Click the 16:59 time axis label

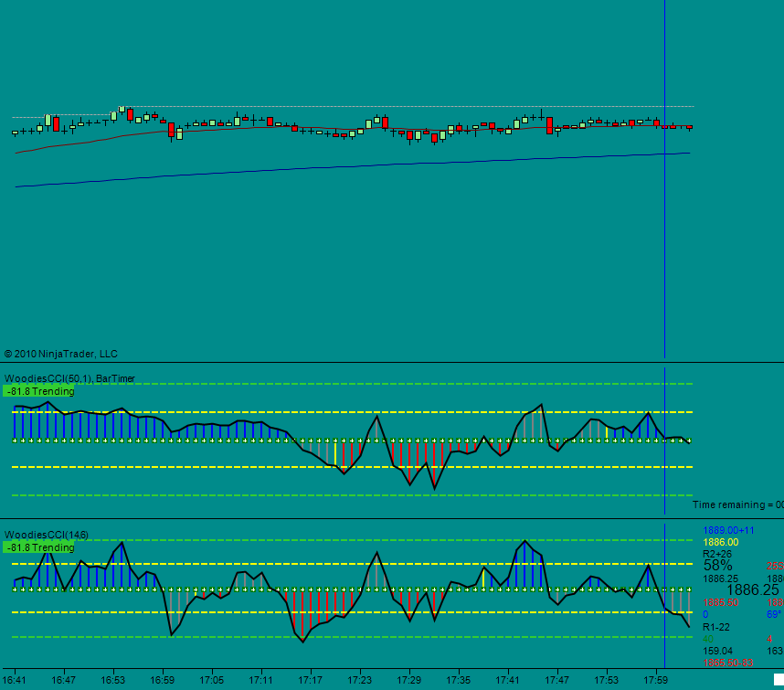coord(163,681)
